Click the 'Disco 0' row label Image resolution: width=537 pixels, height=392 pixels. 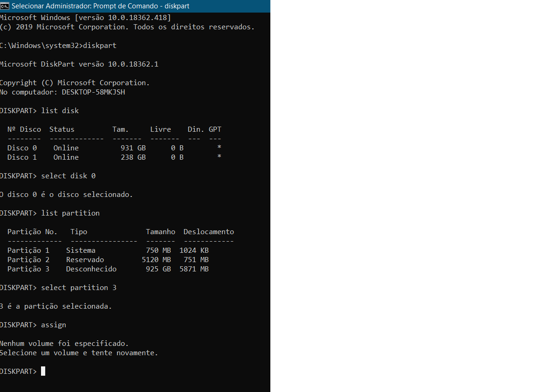click(22, 148)
